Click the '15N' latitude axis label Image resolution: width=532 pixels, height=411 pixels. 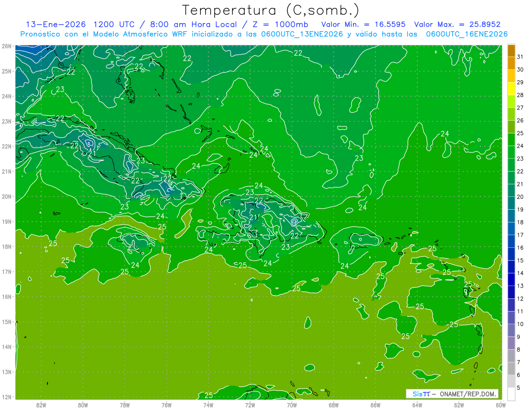7,322
